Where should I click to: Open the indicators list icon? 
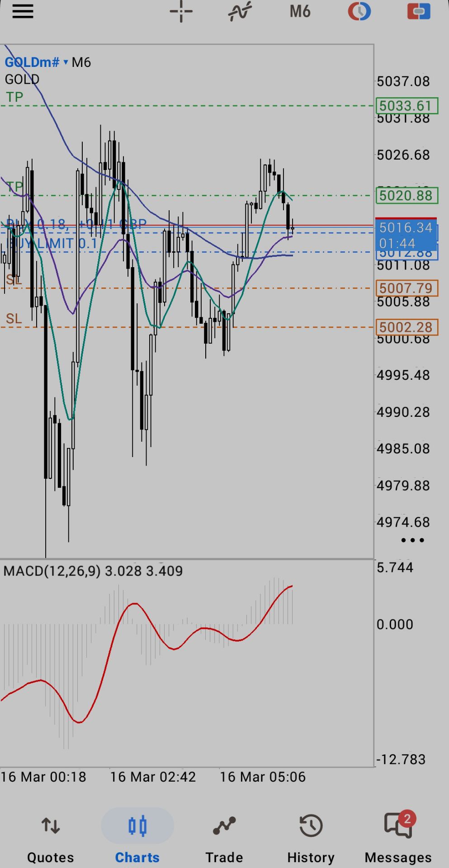(x=240, y=11)
